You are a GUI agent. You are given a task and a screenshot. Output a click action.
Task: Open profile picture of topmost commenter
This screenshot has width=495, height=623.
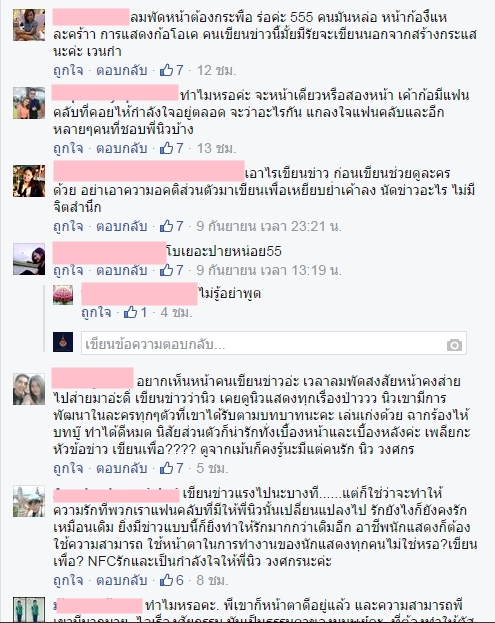29,25
